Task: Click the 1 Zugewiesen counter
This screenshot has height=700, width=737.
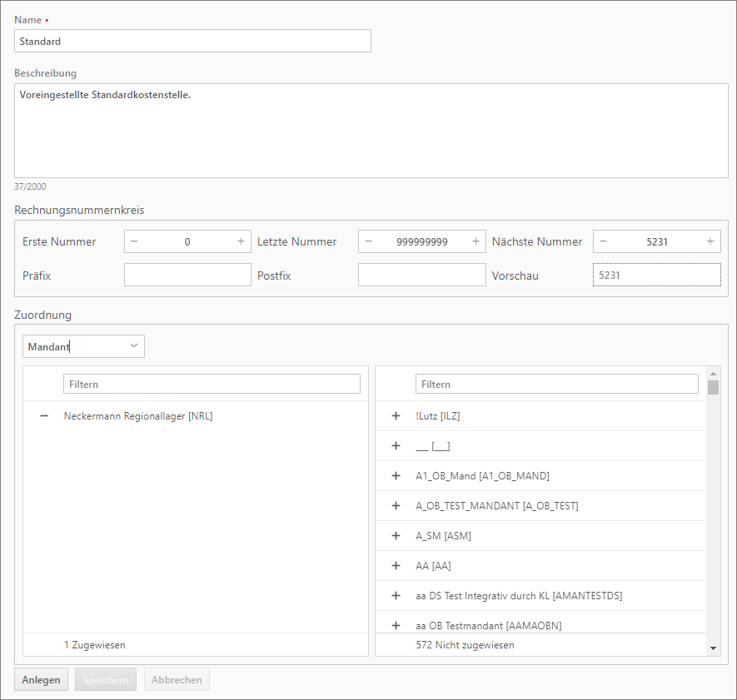Action: coord(94,644)
